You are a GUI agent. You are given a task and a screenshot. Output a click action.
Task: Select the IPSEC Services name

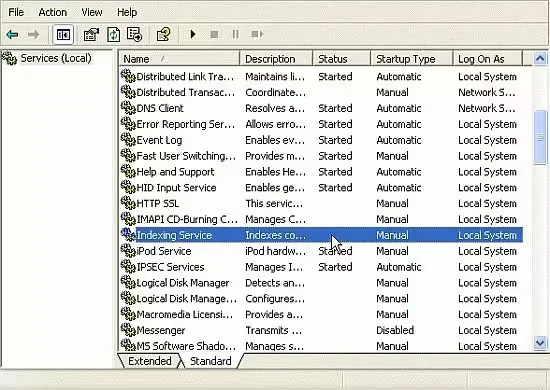[170, 267]
